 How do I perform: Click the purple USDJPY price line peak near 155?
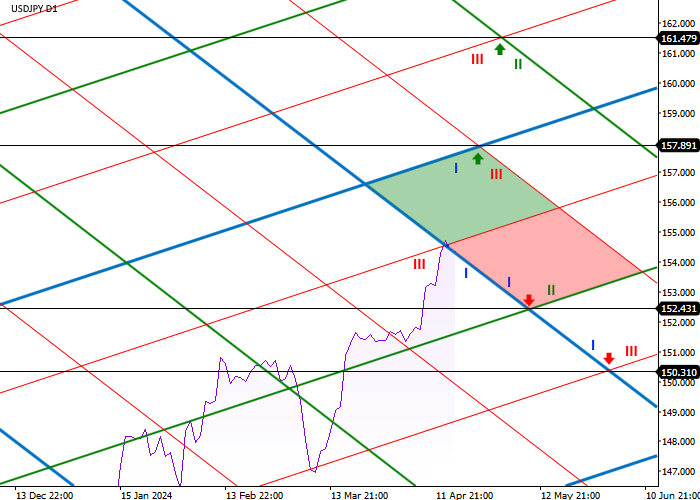(445, 242)
